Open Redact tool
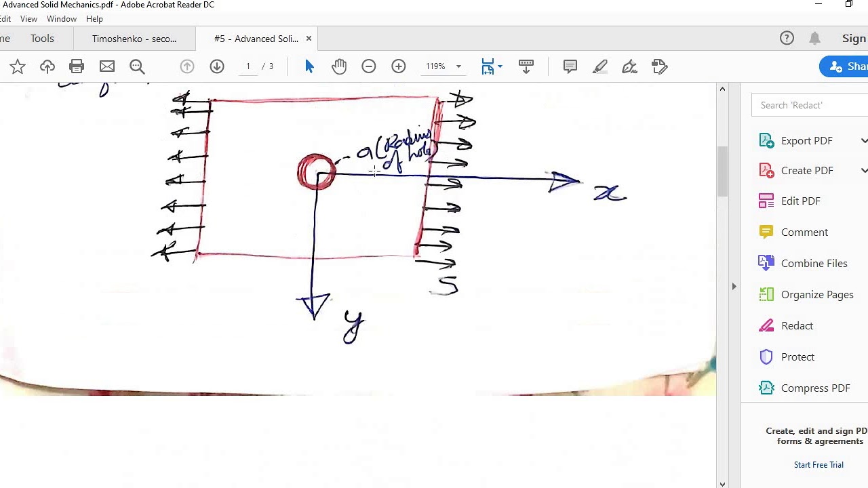Image resolution: width=868 pixels, height=488 pixels. click(786, 326)
